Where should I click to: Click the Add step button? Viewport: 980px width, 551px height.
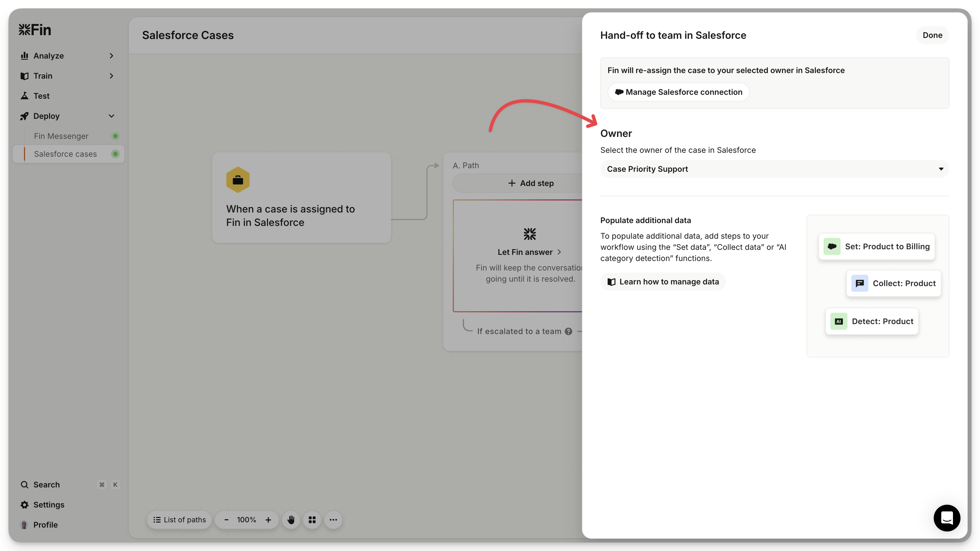pyautogui.click(x=530, y=183)
